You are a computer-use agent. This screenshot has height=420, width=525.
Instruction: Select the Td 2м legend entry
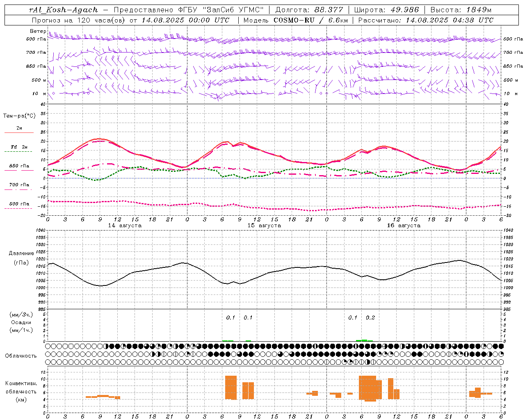(19, 147)
